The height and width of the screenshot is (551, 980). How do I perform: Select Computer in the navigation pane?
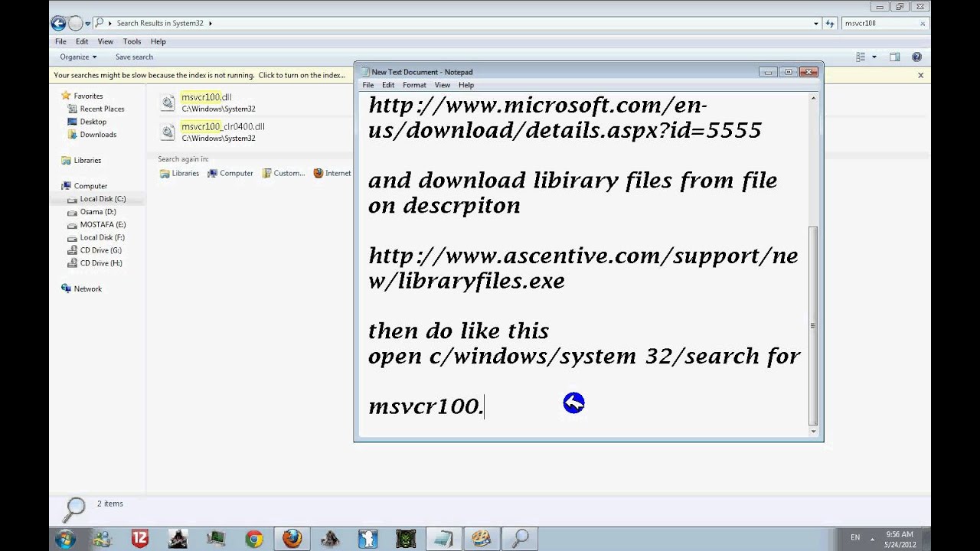point(90,186)
